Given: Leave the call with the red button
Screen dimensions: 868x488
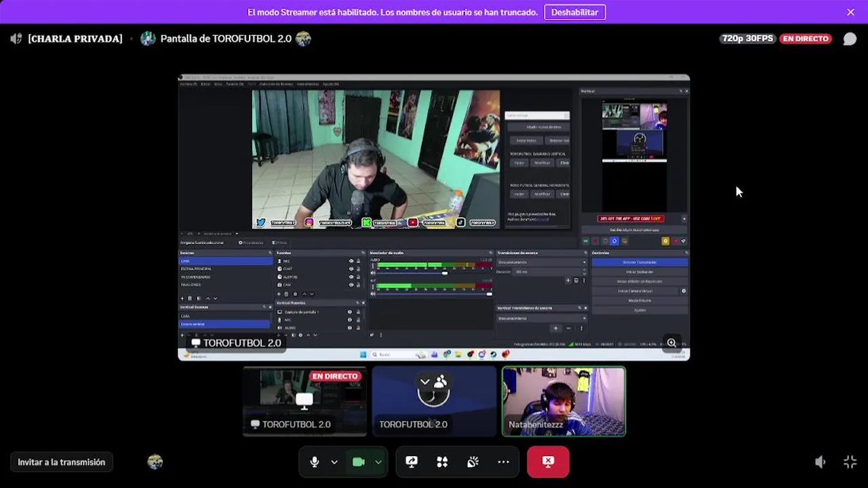Looking at the screenshot, I should coord(548,462).
